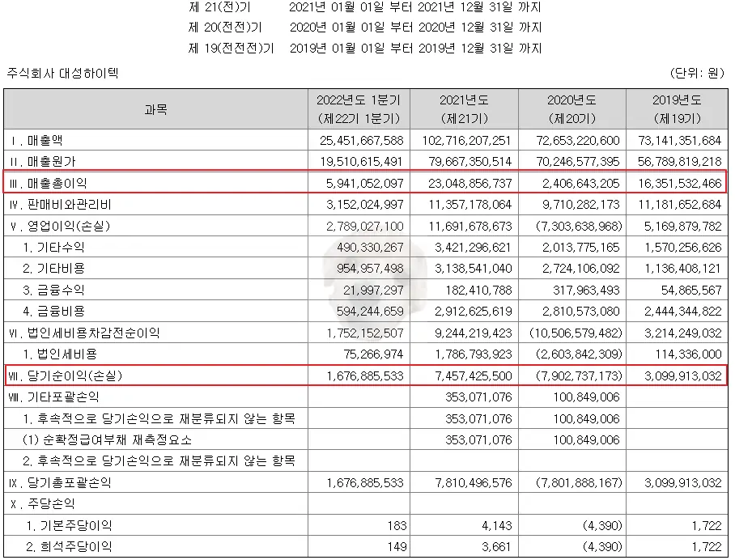
Task: Click gross profit 5,941,052,097
Action: pyautogui.click(x=365, y=183)
